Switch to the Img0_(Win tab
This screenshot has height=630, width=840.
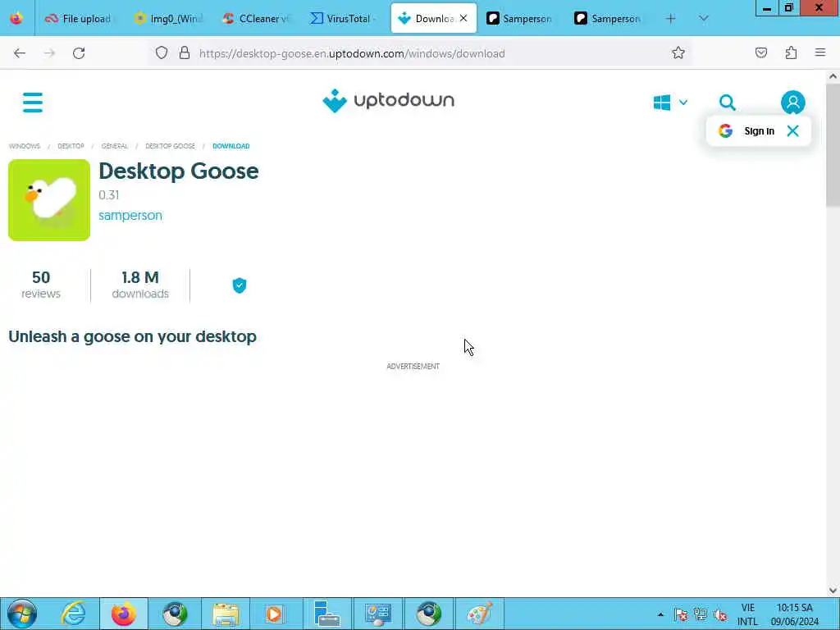coord(169,19)
